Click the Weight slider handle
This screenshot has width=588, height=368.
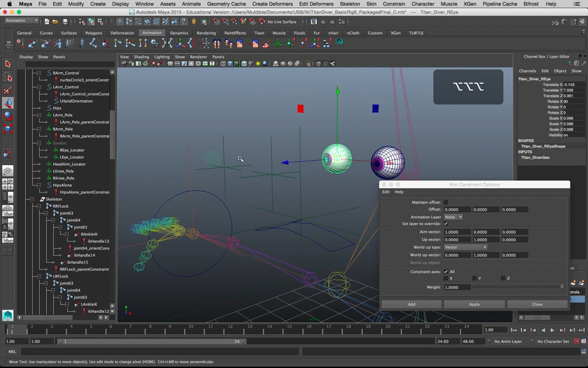[x=562, y=287]
